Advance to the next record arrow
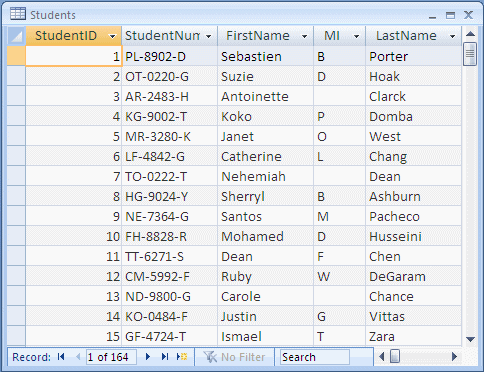Screen dimensions: 484x372 click(x=148, y=357)
